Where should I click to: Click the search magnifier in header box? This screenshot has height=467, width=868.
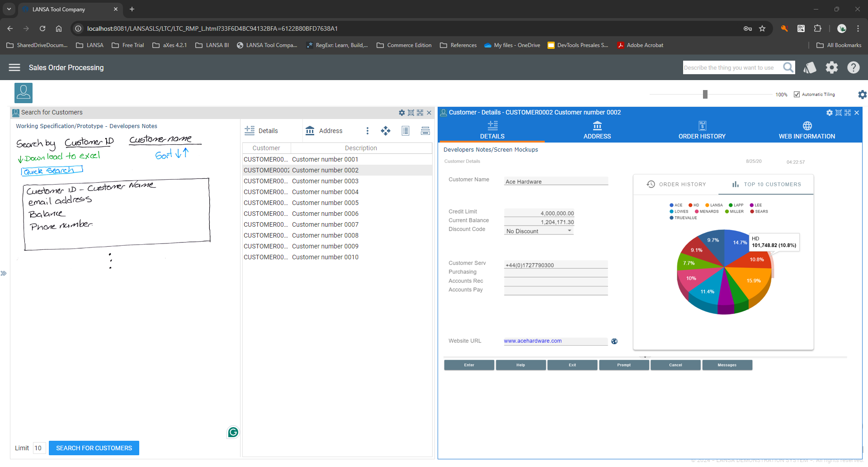pos(788,67)
